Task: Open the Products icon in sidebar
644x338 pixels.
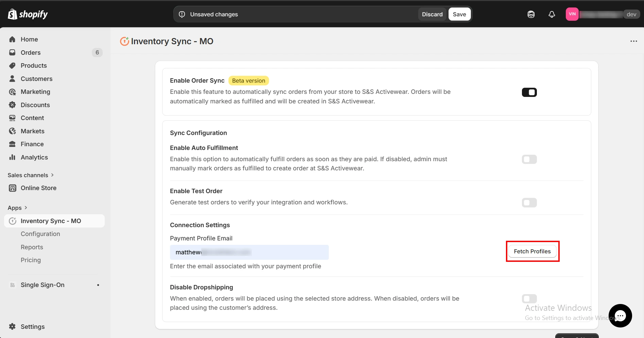Action: [x=12, y=65]
